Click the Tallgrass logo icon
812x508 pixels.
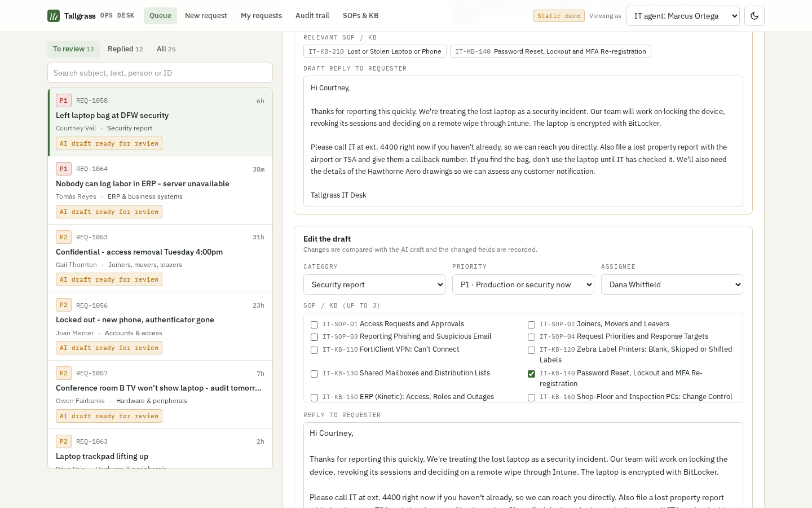click(54, 16)
